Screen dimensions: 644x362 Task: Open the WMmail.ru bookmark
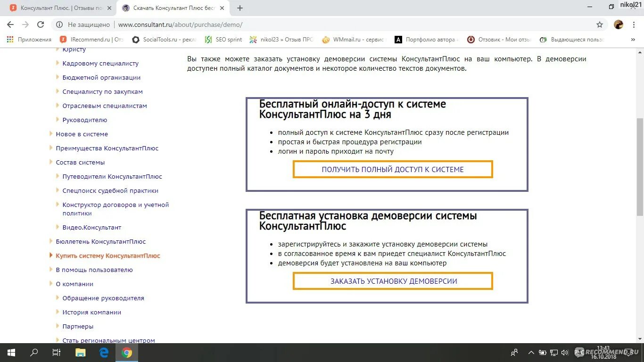[354, 40]
